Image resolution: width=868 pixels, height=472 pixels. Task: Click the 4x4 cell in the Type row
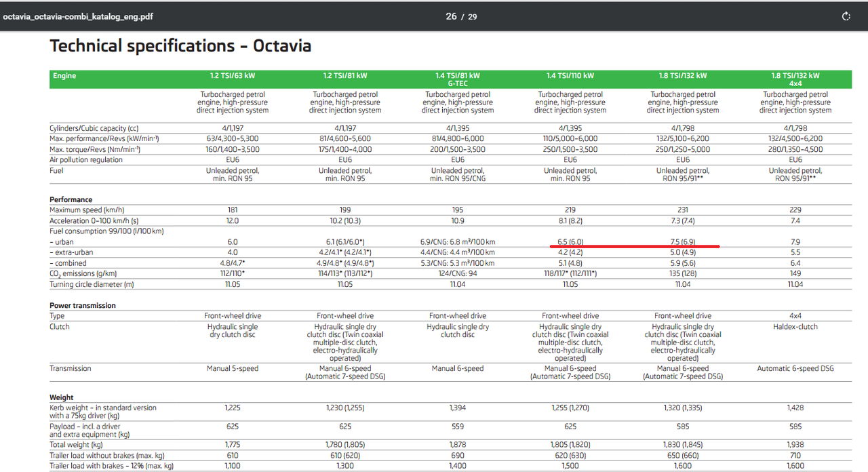[x=795, y=316]
